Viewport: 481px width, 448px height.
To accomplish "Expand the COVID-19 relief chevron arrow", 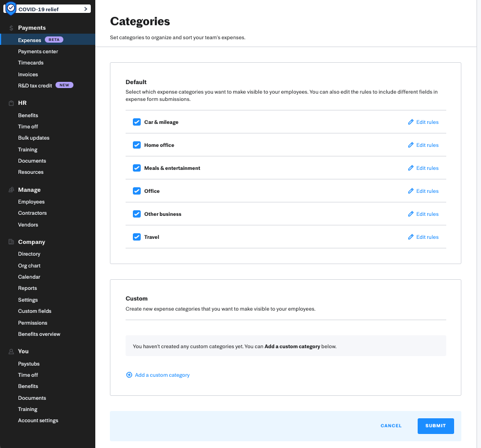I will [x=85, y=9].
